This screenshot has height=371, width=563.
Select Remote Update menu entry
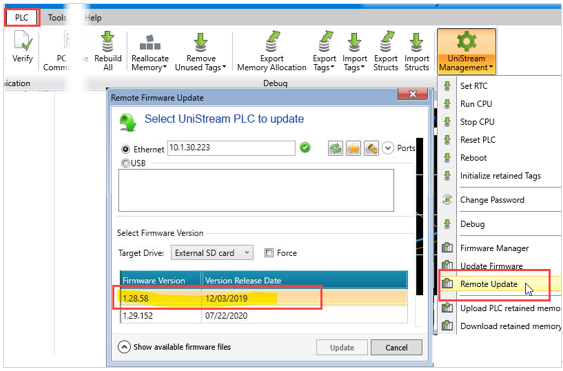[x=489, y=284]
